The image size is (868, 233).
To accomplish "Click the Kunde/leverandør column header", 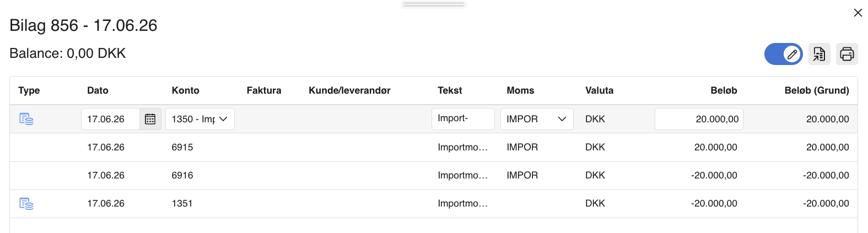I will [x=349, y=90].
